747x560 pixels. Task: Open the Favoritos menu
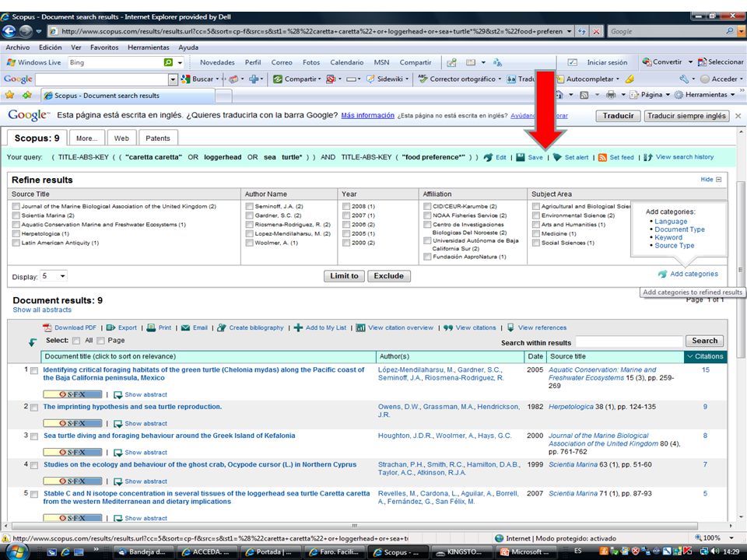[104, 47]
